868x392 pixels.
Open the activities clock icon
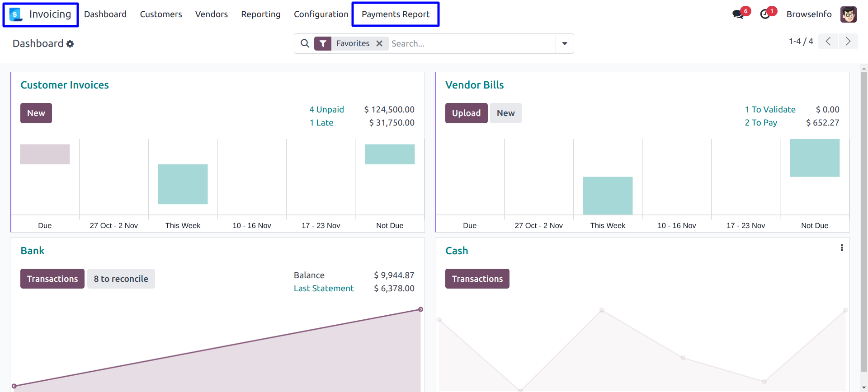point(765,14)
